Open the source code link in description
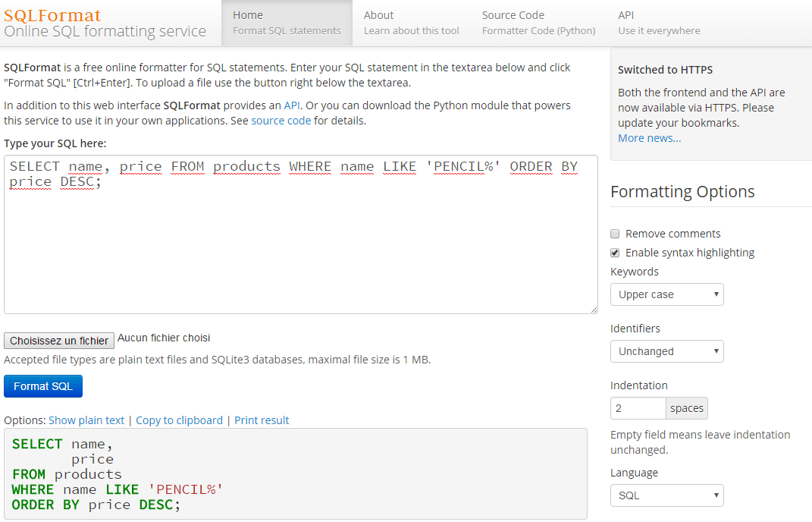 point(281,121)
